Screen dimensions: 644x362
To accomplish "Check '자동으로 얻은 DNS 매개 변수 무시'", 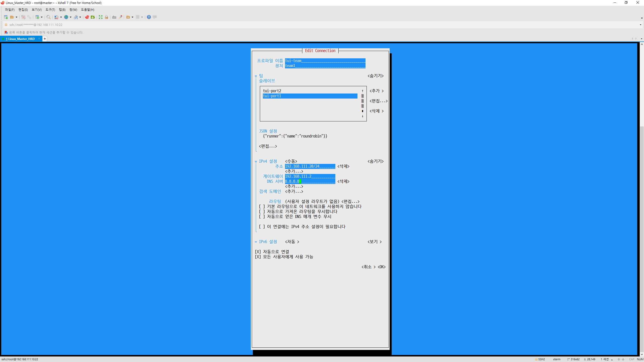I will tap(262, 216).
